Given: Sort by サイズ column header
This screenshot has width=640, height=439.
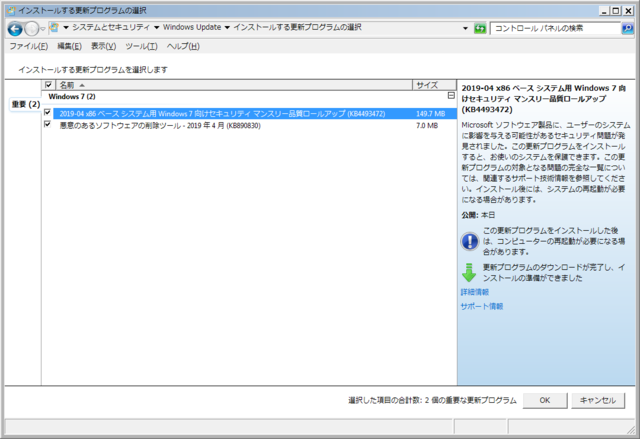Looking at the screenshot, I should coord(434,85).
